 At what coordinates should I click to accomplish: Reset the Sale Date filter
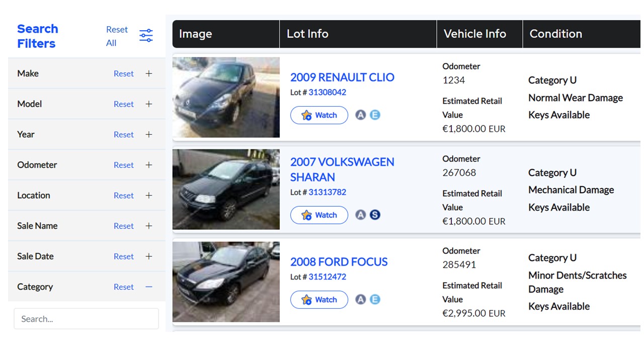pos(124,256)
